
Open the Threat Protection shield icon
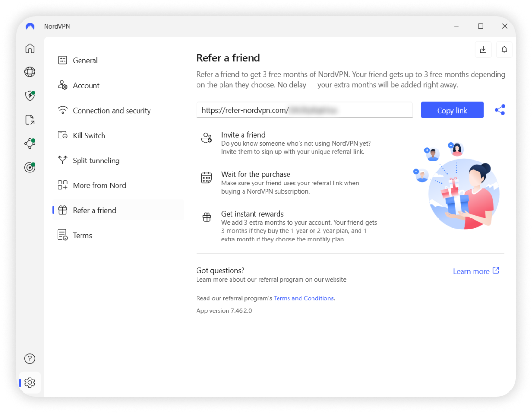pos(30,96)
